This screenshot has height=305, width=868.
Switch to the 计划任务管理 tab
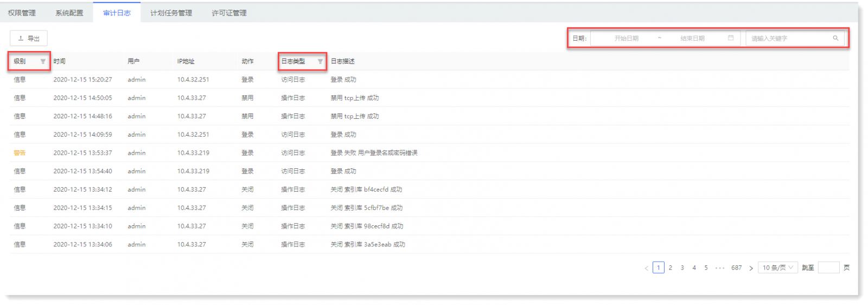pyautogui.click(x=171, y=13)
